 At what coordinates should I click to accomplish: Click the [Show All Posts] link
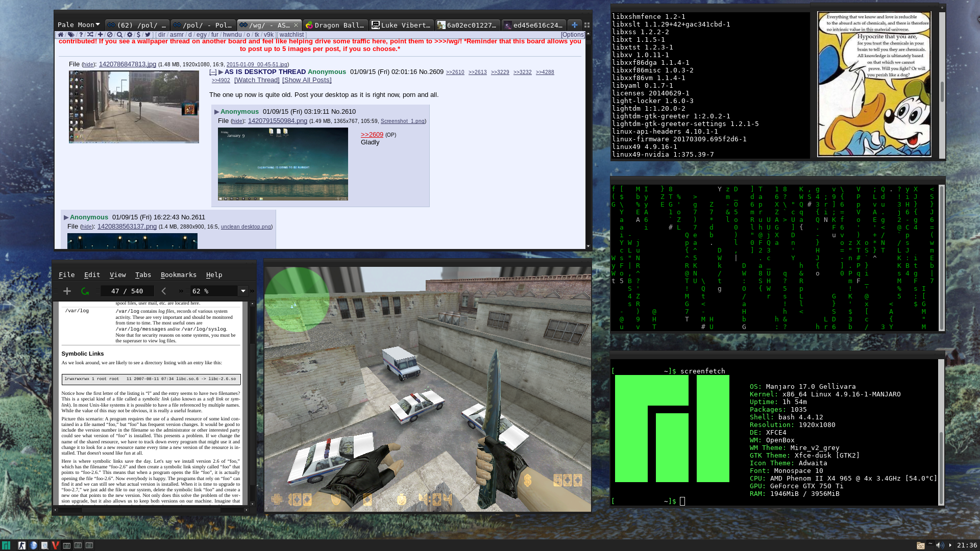pyautogui.click(x=307, y=80)
